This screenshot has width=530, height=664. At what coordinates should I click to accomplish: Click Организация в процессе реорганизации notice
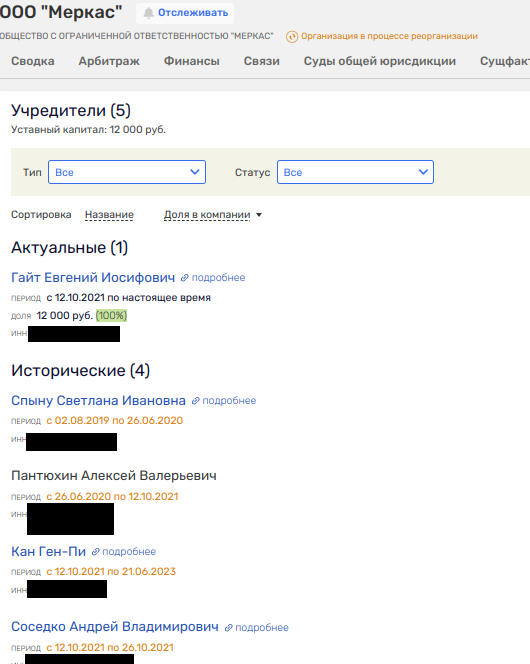tap(389, 36)
